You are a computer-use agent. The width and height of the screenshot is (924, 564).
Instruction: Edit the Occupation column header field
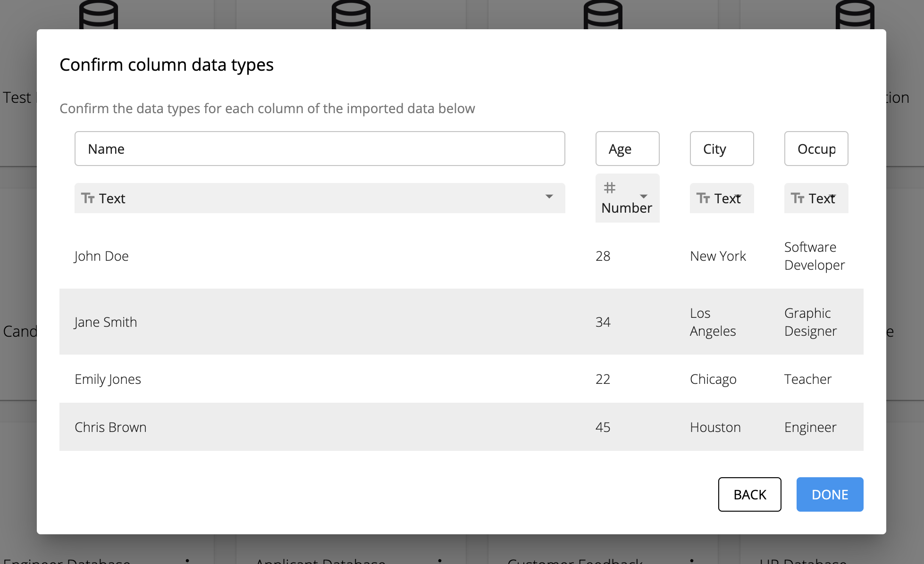(x=816, y=149)
